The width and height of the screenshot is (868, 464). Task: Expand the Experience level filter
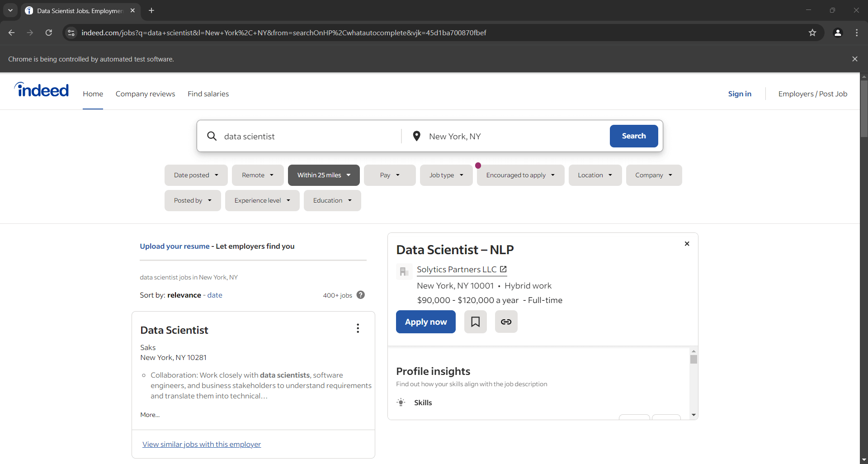262,200
